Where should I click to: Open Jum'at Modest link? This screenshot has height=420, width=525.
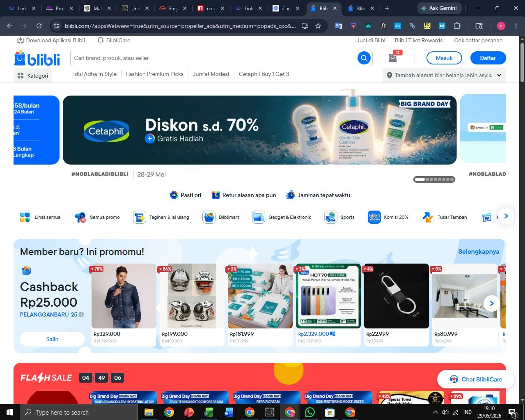click(x=211, y=74)
